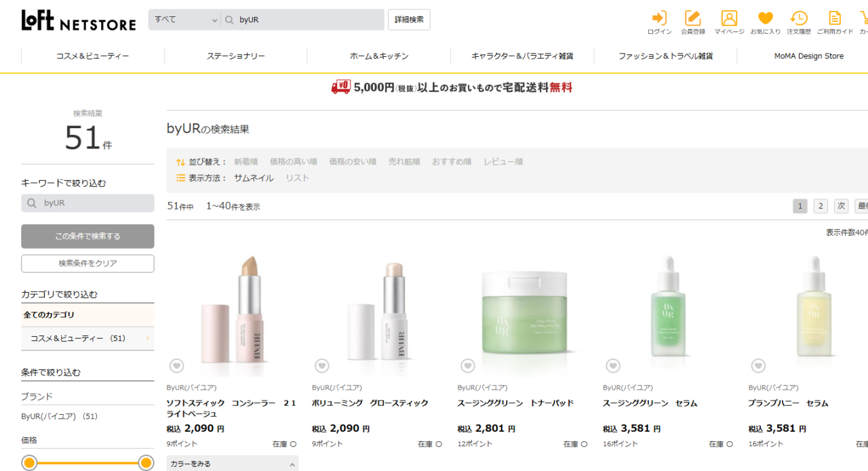Image resolution: width=868 pixels, height=471 pixels.
Task: Click the minimum price slider handle
Action: tap(29, 463)
